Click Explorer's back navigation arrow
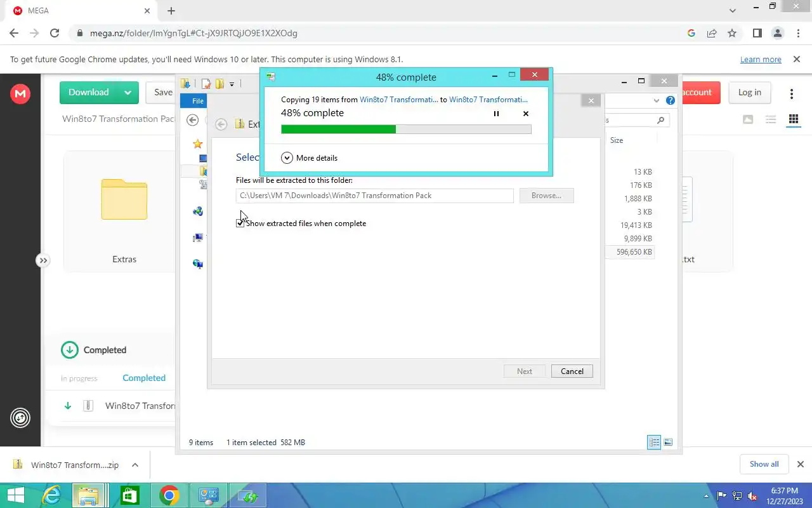 (193, 120)
